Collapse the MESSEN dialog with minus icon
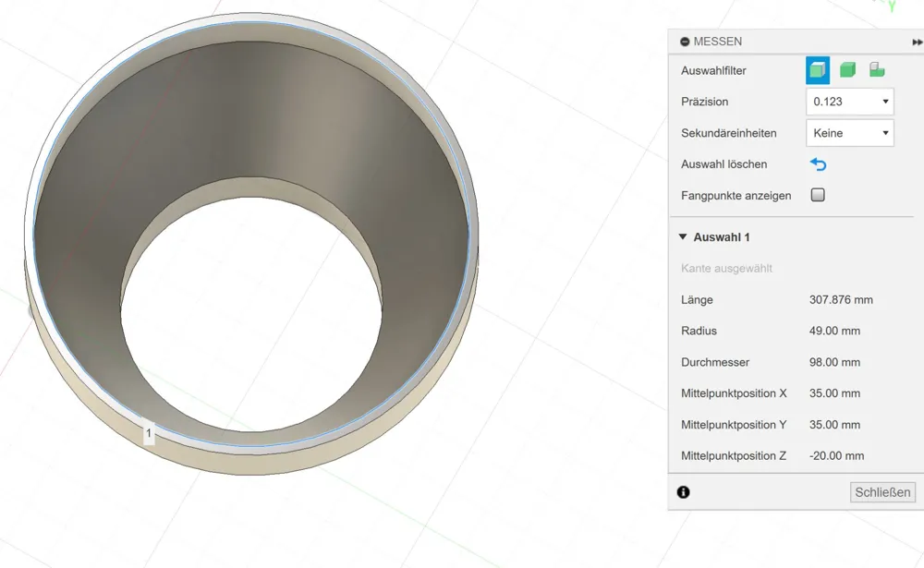The height and width of the screenshot is (568, 924). (684, 42)
